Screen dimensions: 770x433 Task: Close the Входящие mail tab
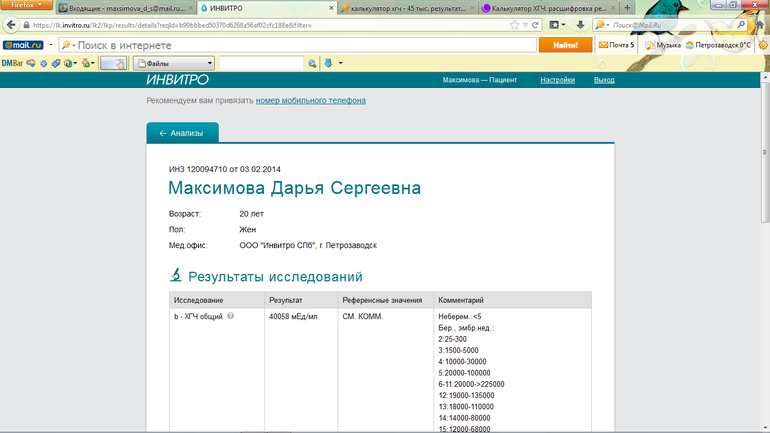tap(191, 8)
